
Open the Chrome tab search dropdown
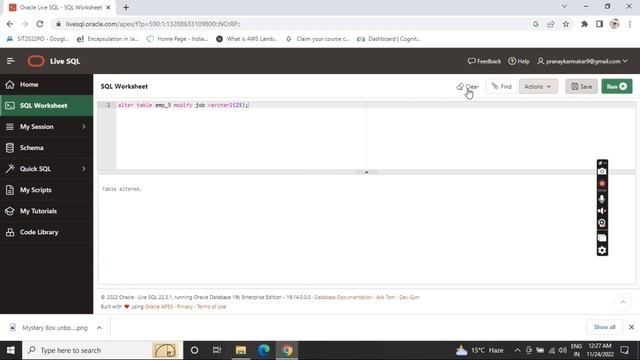[564, 7]
